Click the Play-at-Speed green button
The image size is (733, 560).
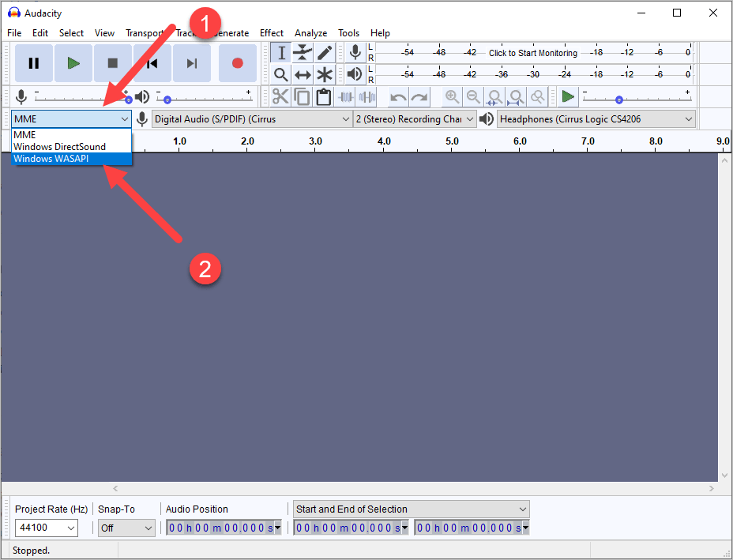(x=568, y=97)
